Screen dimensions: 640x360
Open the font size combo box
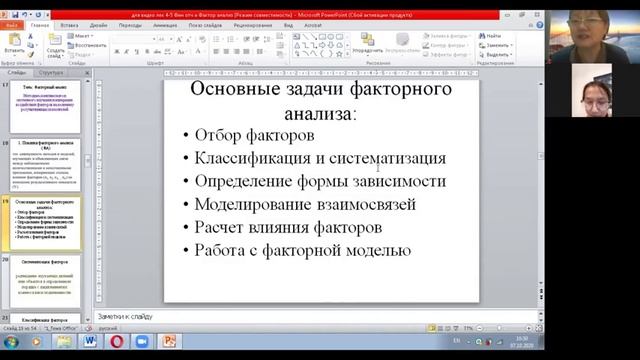165,39
